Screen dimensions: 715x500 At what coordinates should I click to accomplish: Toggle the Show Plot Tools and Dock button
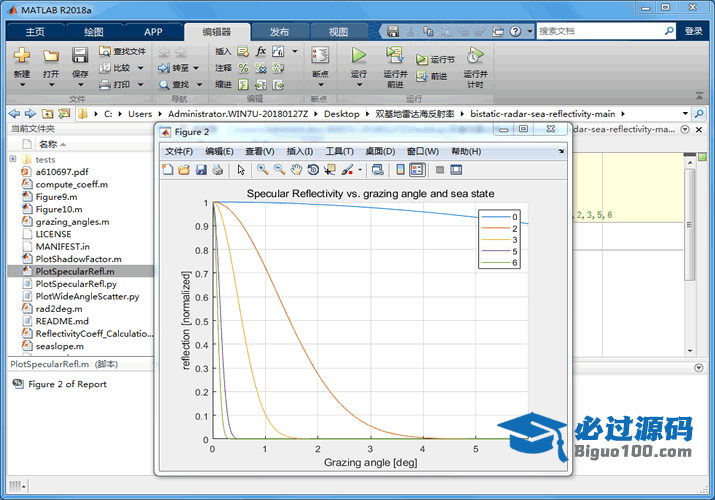coord(456,170)
